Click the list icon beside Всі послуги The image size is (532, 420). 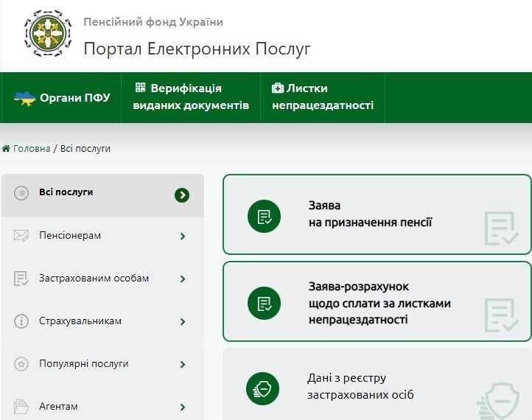[21, 193]
